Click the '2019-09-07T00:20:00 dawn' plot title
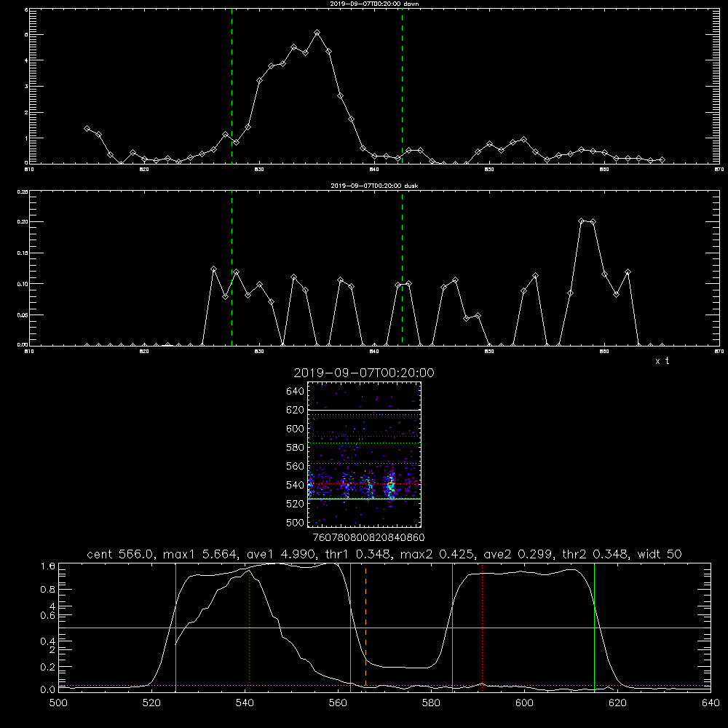The height and width of the screenshot is (728, 728). point(374,3)
